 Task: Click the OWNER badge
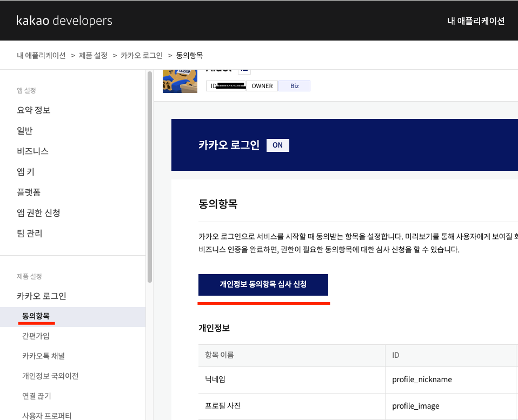point(262,86)
